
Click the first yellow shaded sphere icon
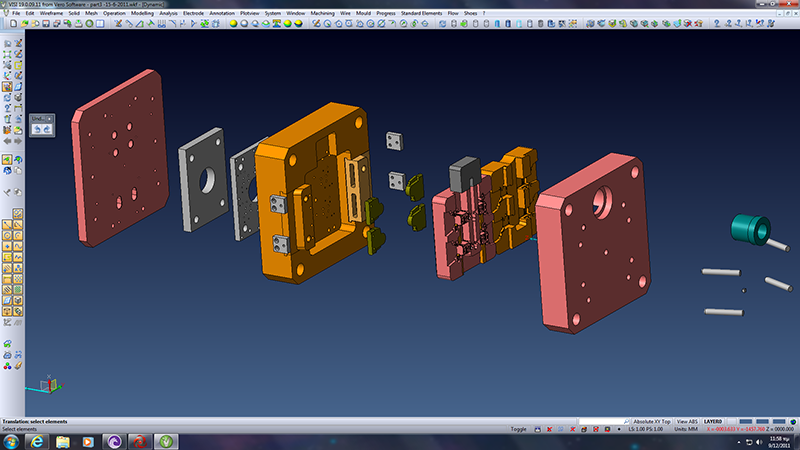(x=233, y=22)
